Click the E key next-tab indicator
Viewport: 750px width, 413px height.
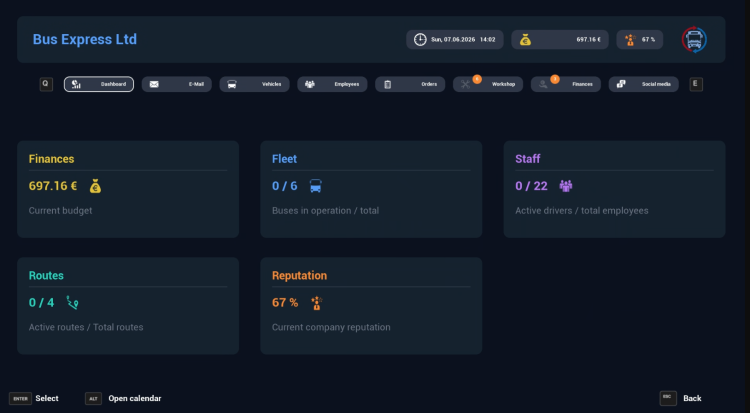pyautogui.click(x=696, y=85)
